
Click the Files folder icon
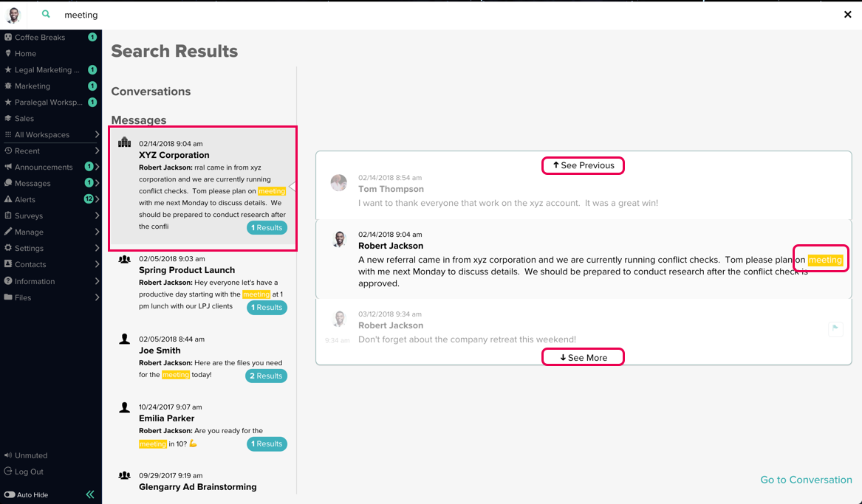coord(8,297)
